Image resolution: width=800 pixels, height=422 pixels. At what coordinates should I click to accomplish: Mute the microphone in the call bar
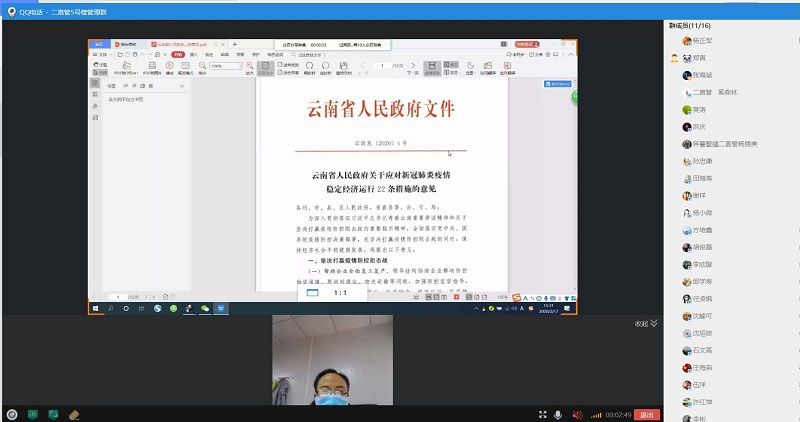coord(557,414)
